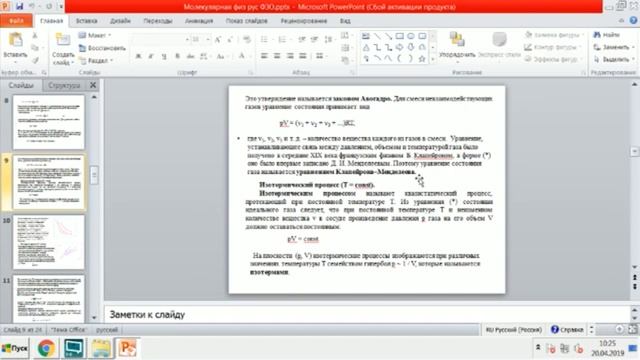
Task: Open the Макет layout dropdown
Action: tap(95, 36)
